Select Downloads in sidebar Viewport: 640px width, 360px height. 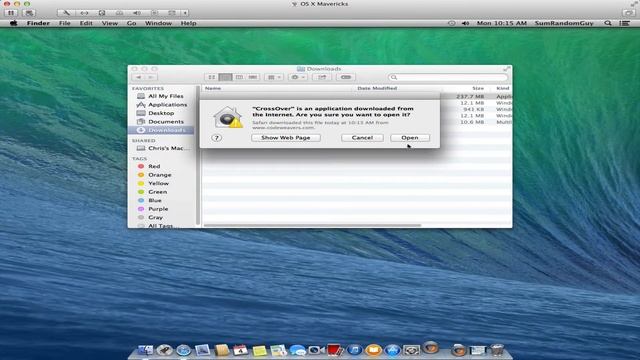[x=161, y=130]
